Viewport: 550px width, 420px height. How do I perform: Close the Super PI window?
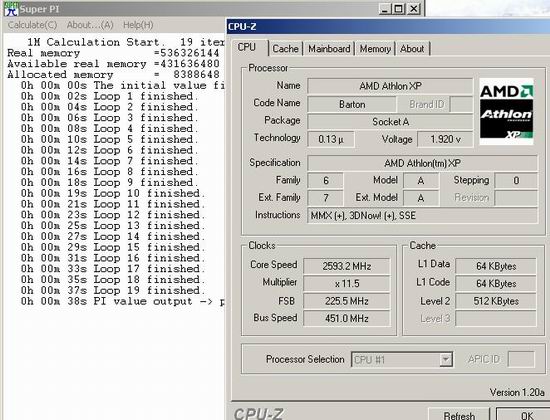click(x=414, y=8)
